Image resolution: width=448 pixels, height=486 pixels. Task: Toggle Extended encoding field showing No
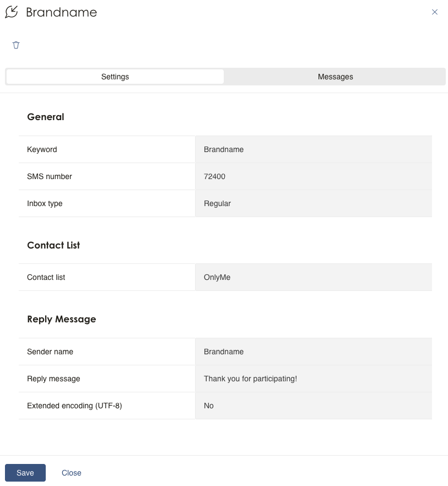[313, 406]
